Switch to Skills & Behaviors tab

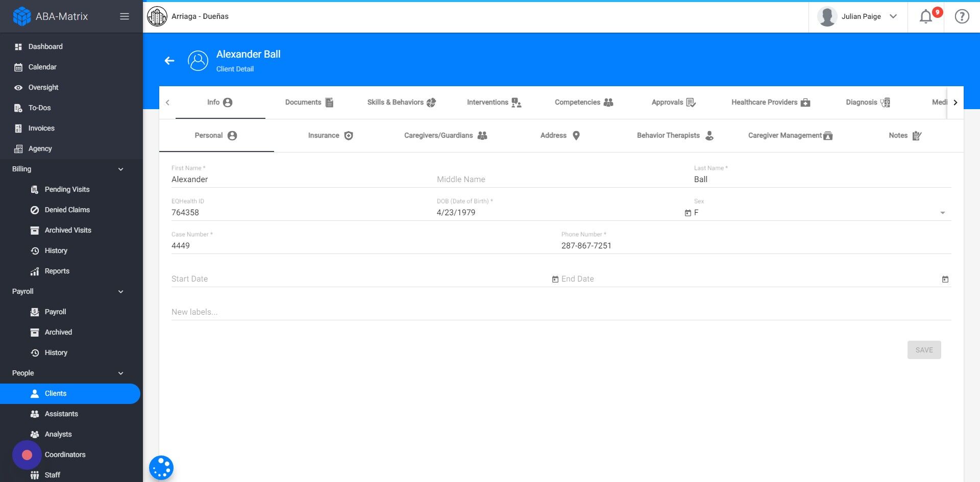tap(402, 103)
